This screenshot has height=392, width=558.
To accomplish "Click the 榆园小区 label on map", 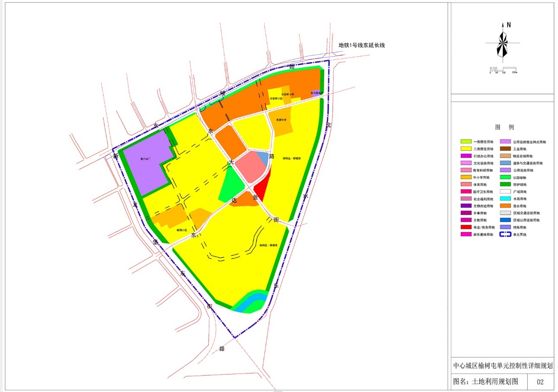I will coord(182,230).
